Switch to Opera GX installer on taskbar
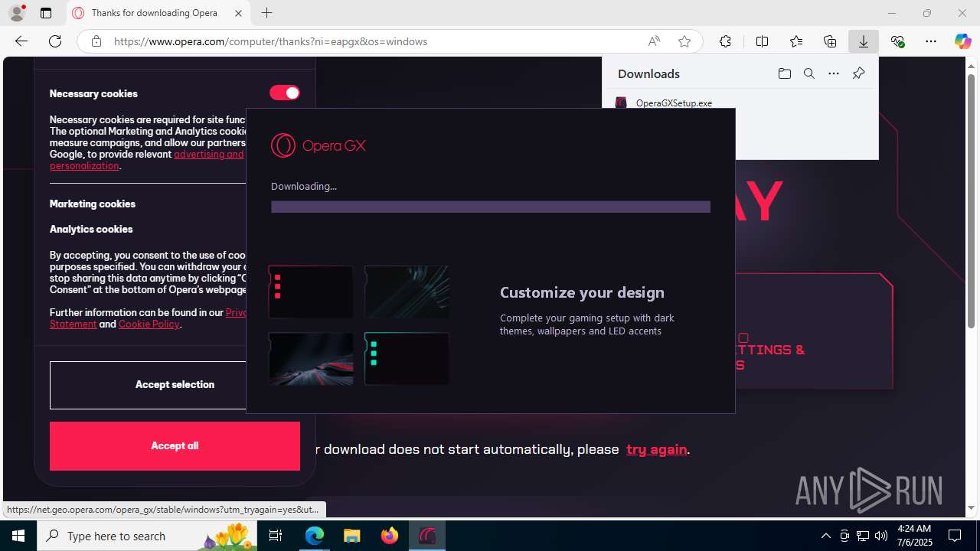Screen dimensions: 980x551 [x=426, y=536]
